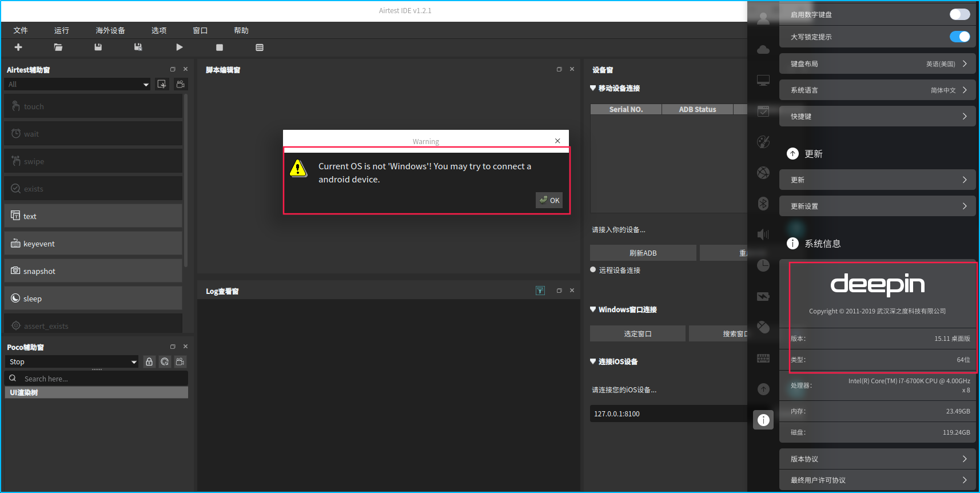This screenshot has height=493, width=980.
Task: Click the 选定窗口 button
Action: point(638,333)
